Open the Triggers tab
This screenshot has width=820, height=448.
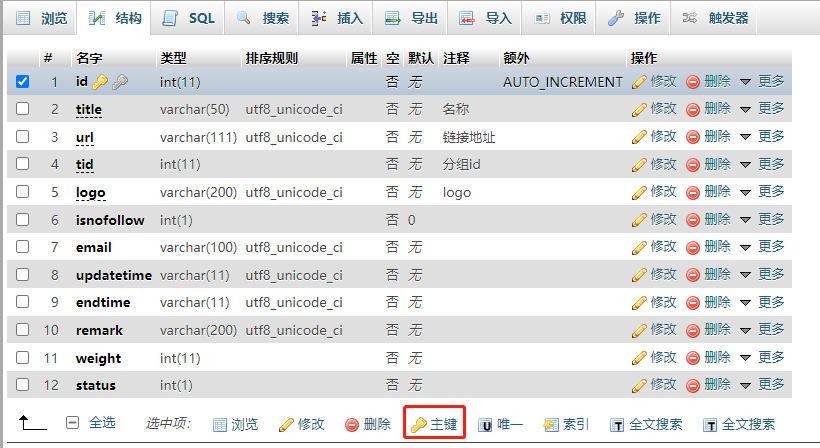click(719, 18)
